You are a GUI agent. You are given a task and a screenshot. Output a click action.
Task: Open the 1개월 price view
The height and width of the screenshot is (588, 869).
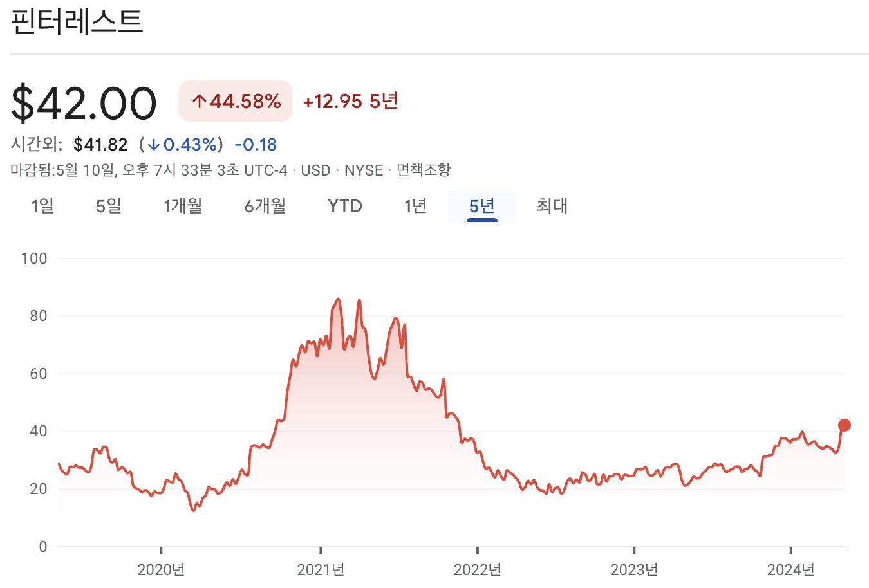(183, 206)
